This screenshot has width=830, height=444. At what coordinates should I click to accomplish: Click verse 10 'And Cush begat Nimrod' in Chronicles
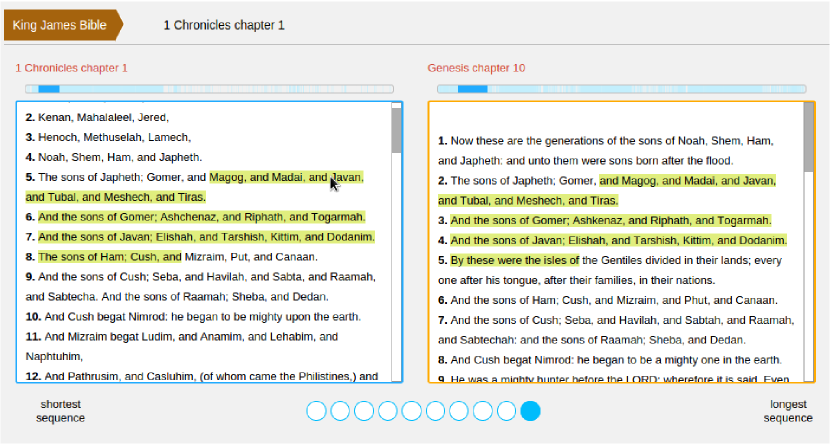193,316
